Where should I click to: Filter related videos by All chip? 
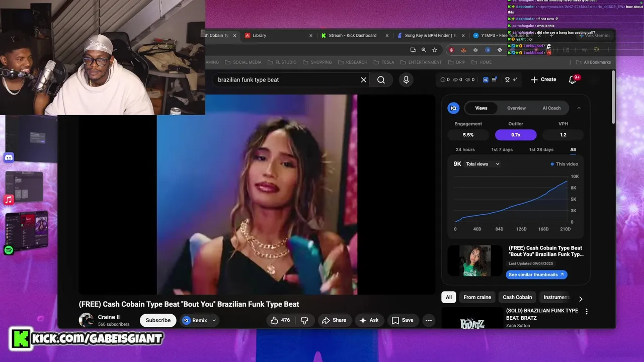click(449, 297)
